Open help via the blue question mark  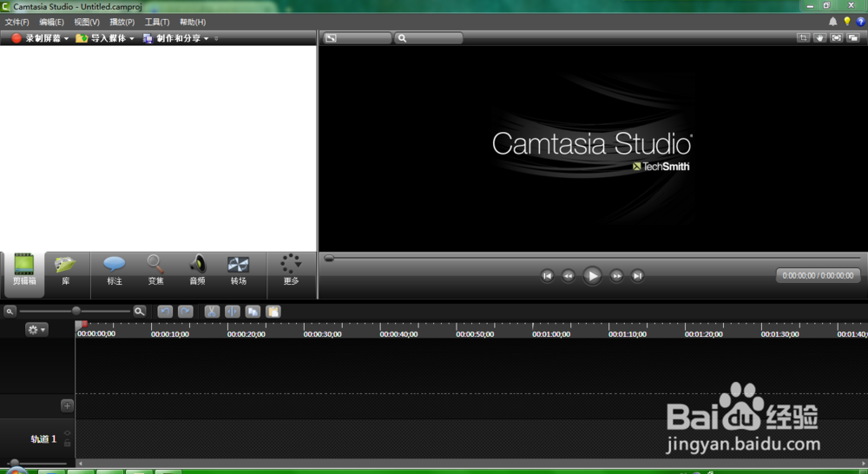pos(861,22)
